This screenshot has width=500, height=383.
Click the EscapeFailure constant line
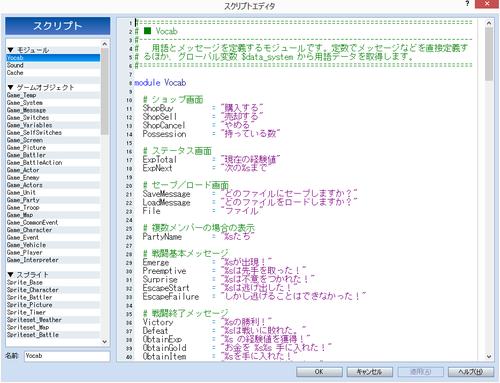click(254, 296)
